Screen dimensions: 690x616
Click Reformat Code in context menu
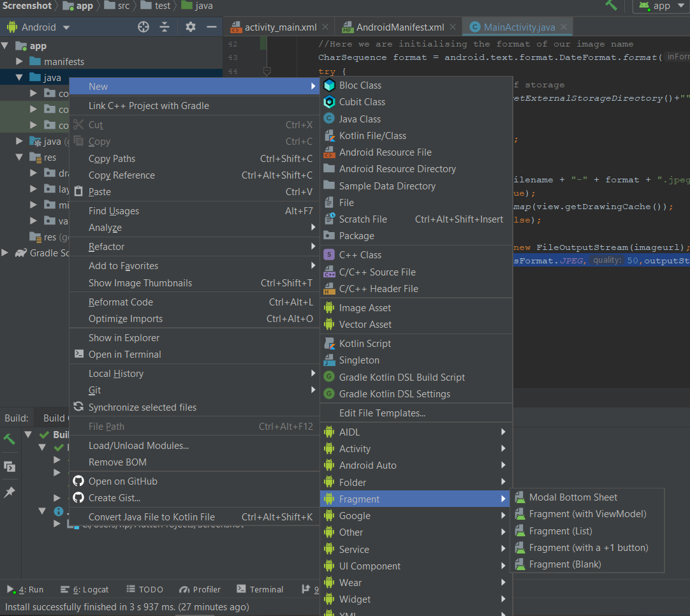click(121, 302)
